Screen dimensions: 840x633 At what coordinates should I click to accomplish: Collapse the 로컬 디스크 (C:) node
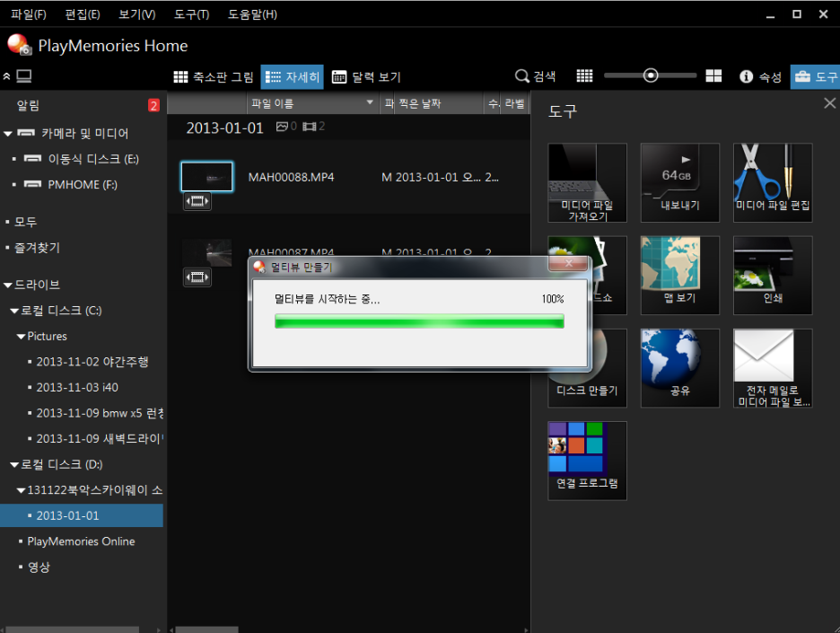[x=14, y=311]
